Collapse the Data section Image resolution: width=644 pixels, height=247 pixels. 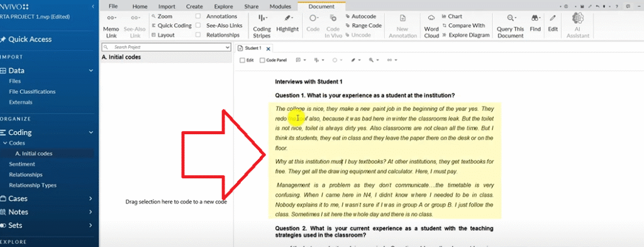pyautogui.click(x=91, y=71)
